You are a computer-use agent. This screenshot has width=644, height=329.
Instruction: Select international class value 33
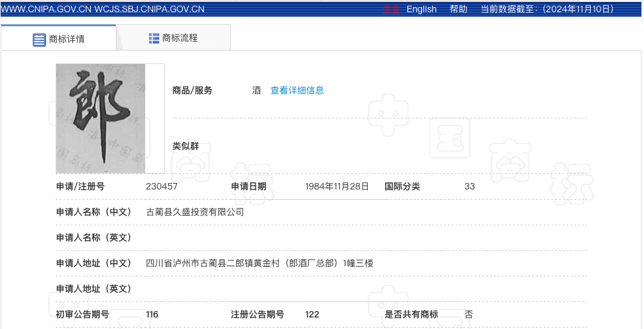coord(469,186)
